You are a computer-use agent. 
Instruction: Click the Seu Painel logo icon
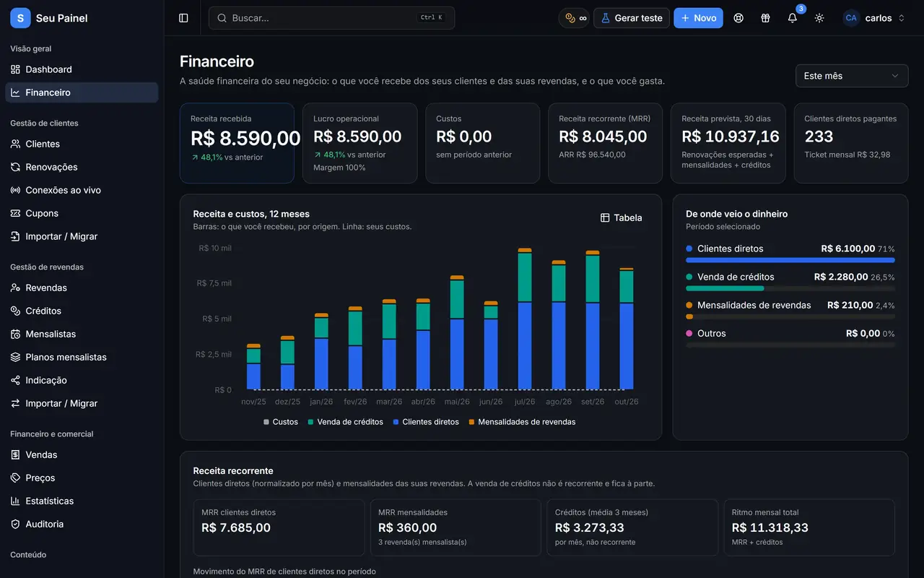20,18
